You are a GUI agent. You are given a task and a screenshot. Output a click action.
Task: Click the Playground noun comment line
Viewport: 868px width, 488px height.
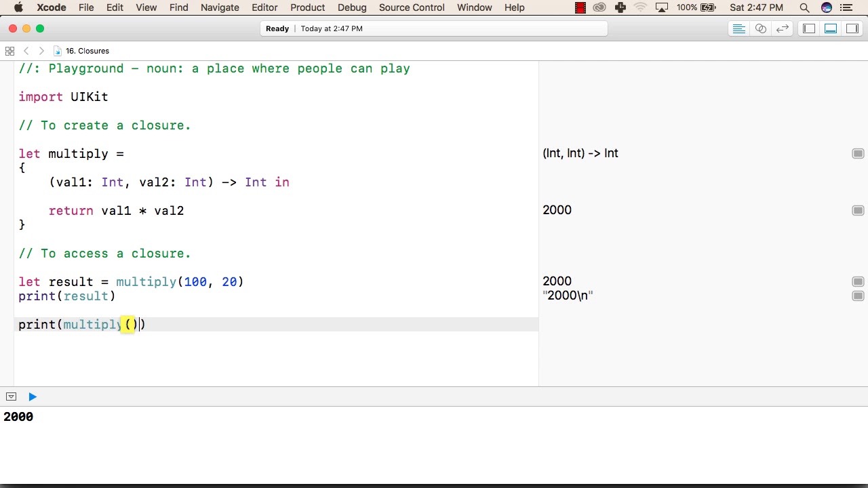[x=214, y=68]
